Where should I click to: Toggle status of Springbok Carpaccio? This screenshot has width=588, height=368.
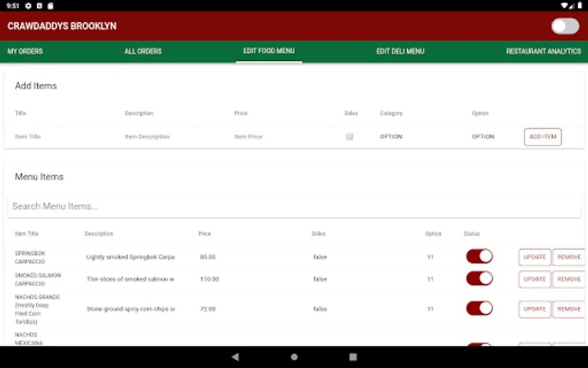tap(480, 257)
